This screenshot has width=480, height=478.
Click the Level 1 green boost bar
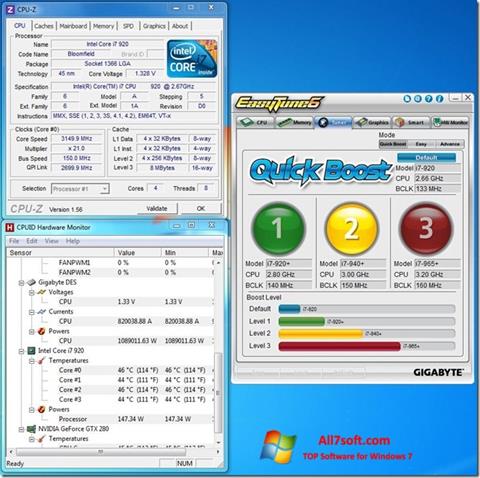(x=301, y=322)
